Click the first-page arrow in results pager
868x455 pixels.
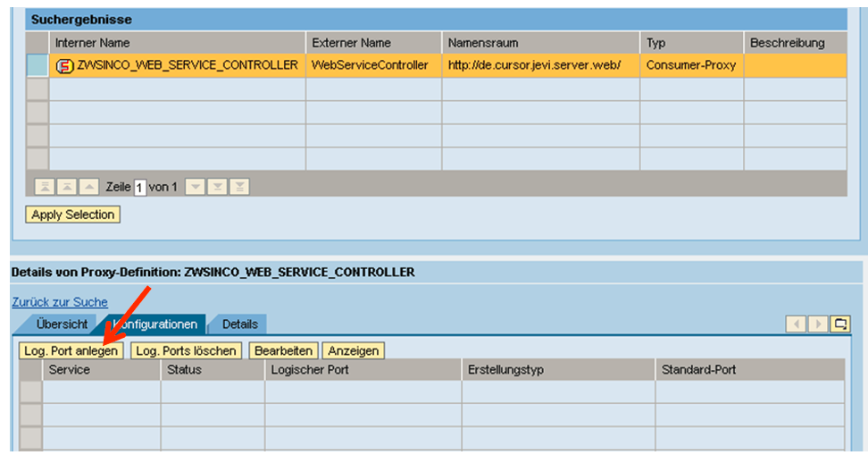[x=44, y=187]
